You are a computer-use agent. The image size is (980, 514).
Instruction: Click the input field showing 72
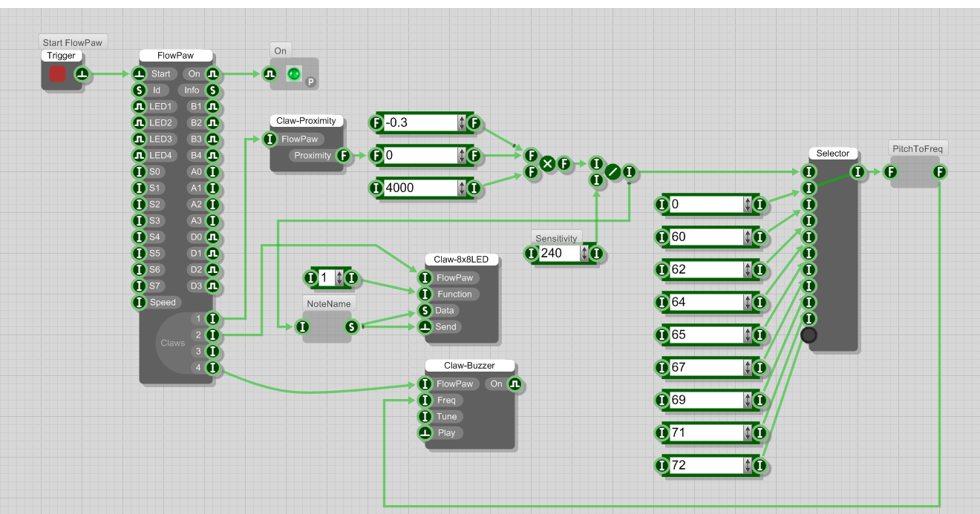coord(705,466)
